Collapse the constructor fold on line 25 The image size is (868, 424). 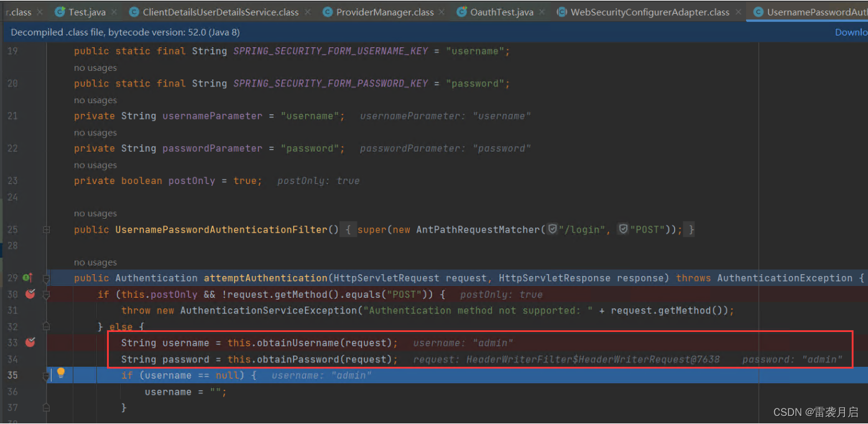click(46, 229)
